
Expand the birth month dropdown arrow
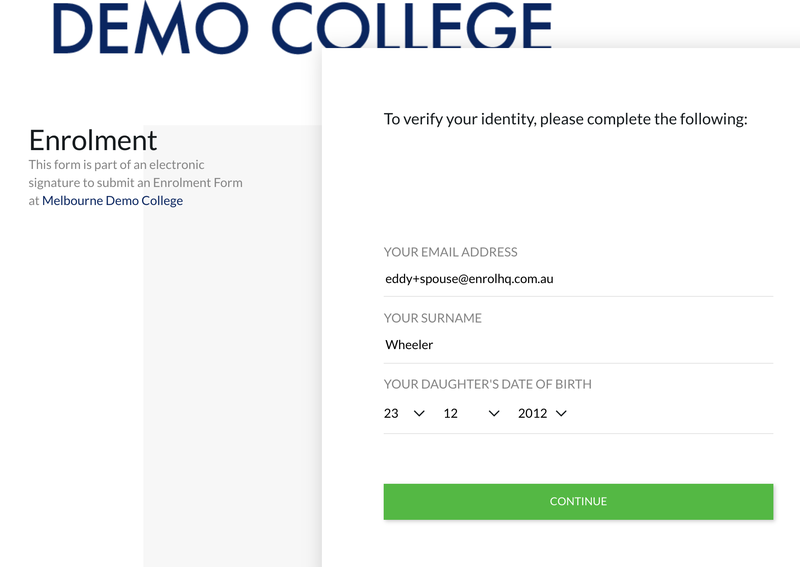click(x=493, y=413)
